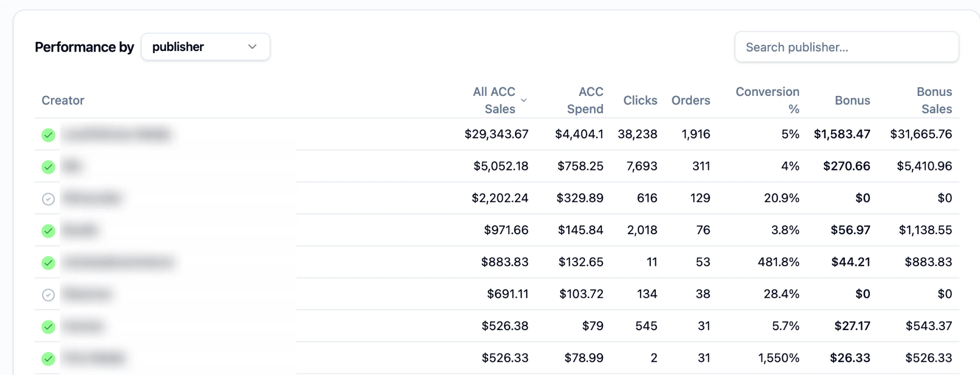Click the blurred creator name in $29,343.67 row
This screenshot has height=375, width=980.
117,134
